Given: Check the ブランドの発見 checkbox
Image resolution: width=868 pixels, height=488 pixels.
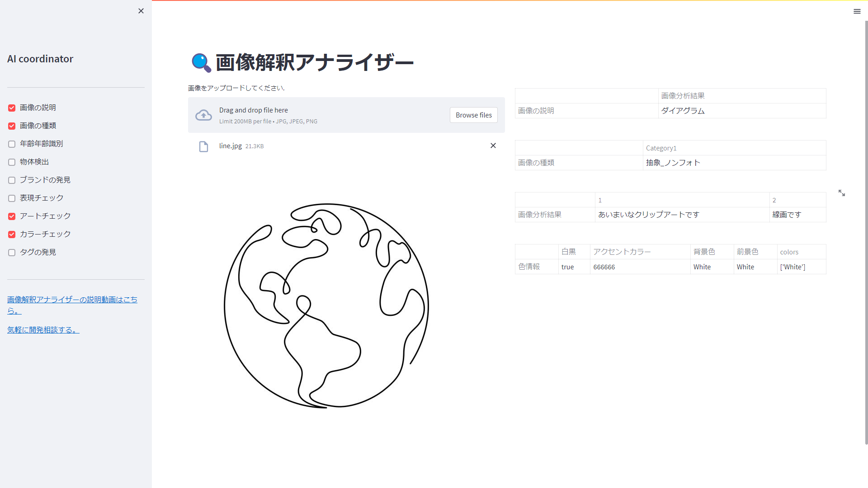Looking at the screenshot, I should 12,180.
